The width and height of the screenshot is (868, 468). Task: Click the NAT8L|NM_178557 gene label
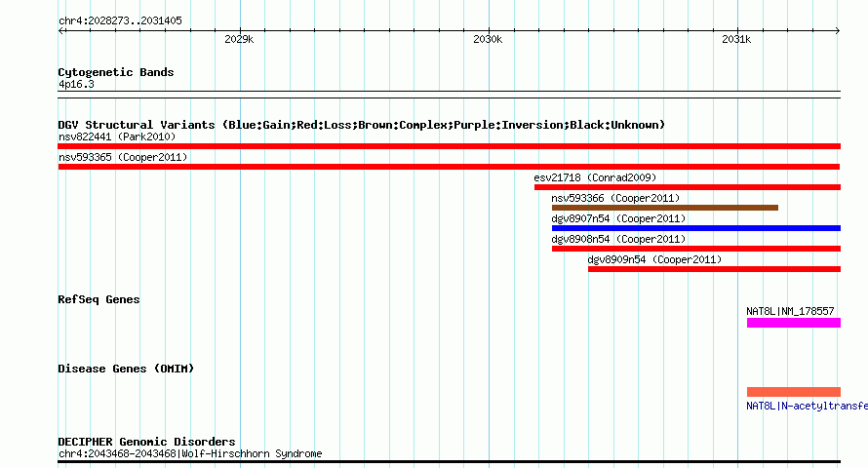[x=790, y=311]
